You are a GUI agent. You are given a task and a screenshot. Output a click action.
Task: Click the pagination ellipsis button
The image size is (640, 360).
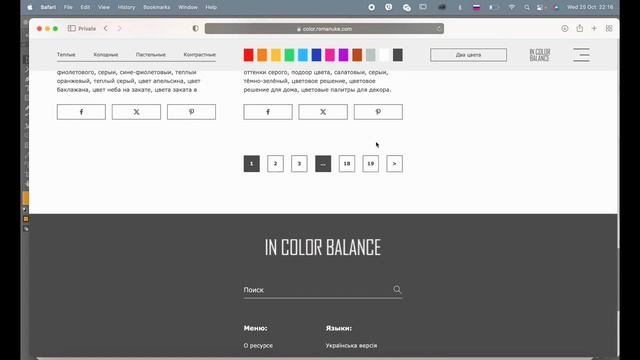[x=323, y=164]
